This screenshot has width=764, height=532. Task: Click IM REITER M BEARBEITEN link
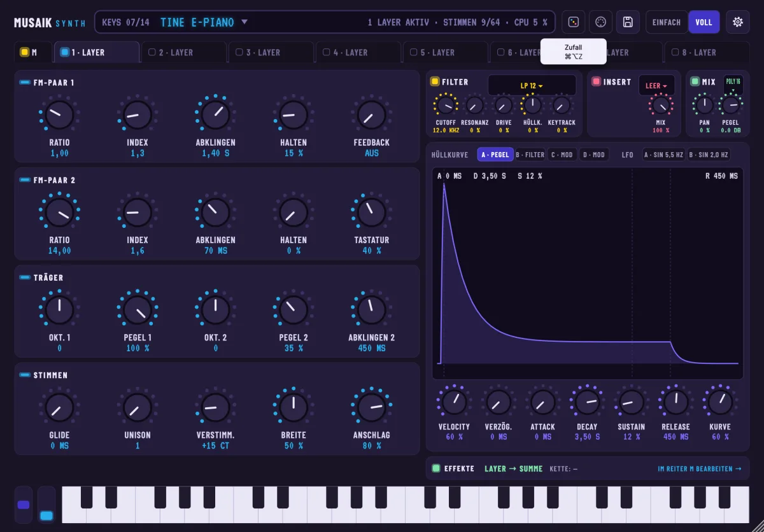click(x=700, y=468)
